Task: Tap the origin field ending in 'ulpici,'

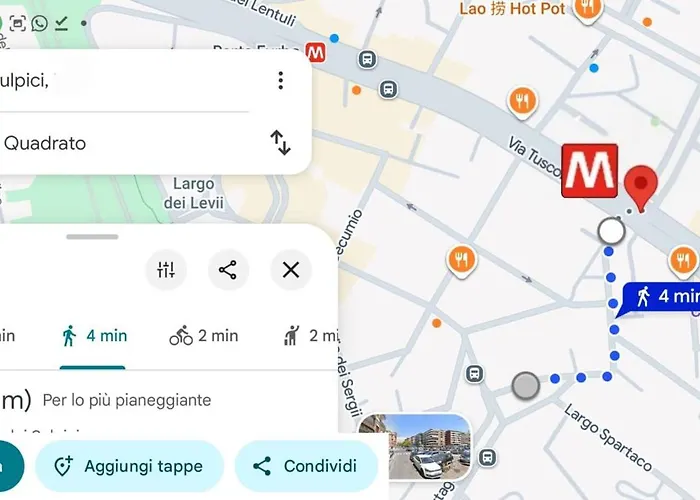Action: (125, 81)
